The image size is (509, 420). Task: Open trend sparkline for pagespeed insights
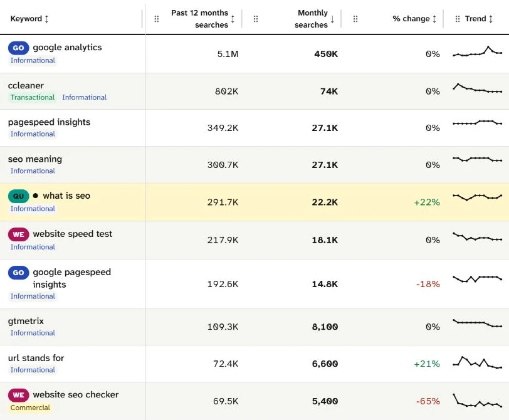pos(478,122)
